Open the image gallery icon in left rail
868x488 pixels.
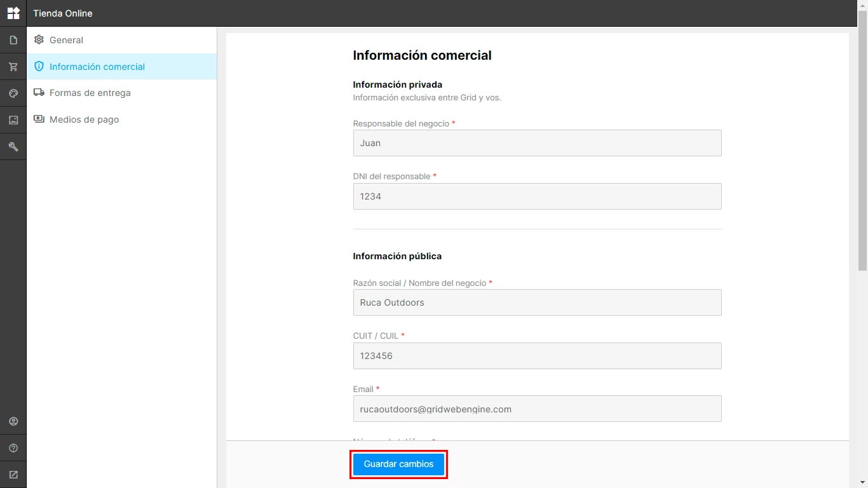(x=13, y=120)
